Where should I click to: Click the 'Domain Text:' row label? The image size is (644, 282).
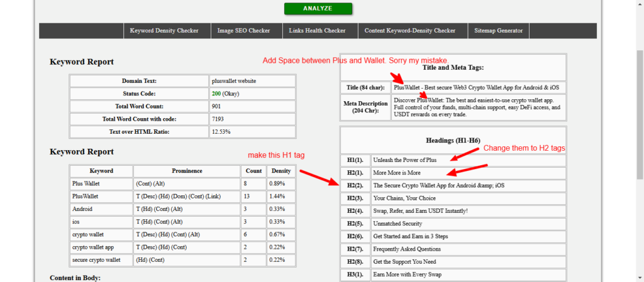coord(139,81)
